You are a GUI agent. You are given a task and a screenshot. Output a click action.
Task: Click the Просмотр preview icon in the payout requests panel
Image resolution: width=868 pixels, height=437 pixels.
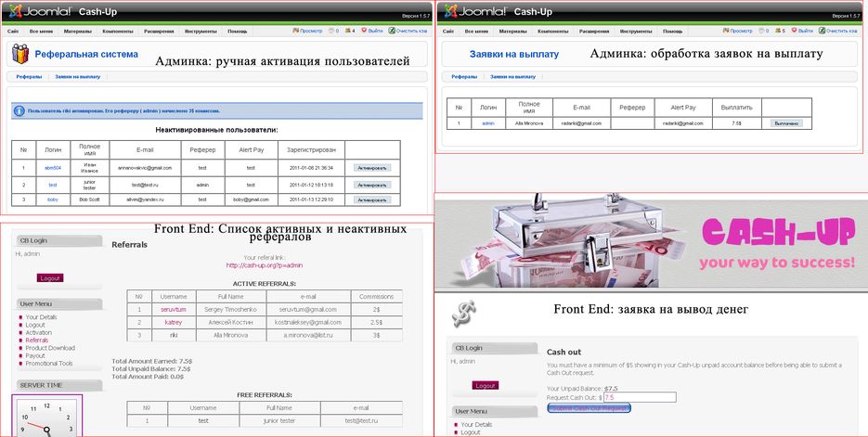726,31
